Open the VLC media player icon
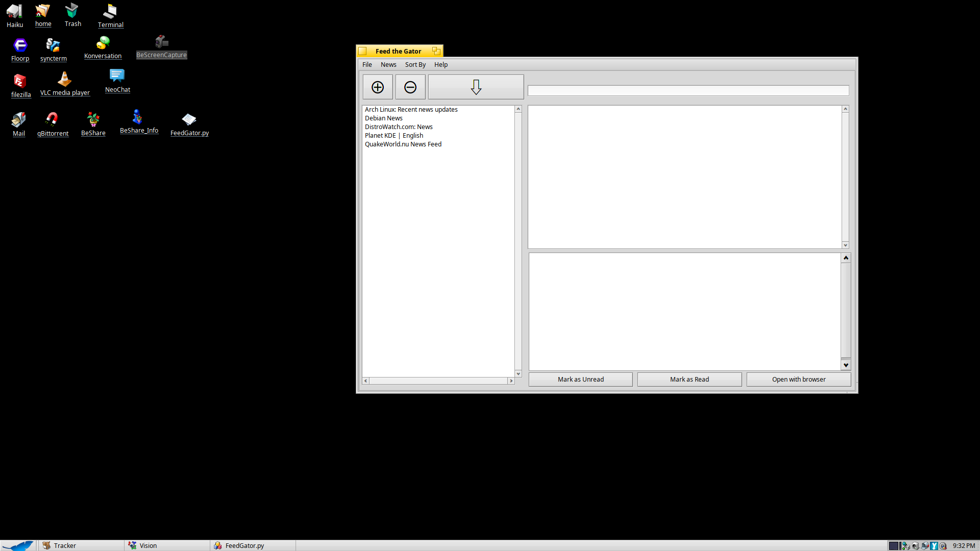980x551 pixels. (x=64, y=80)
